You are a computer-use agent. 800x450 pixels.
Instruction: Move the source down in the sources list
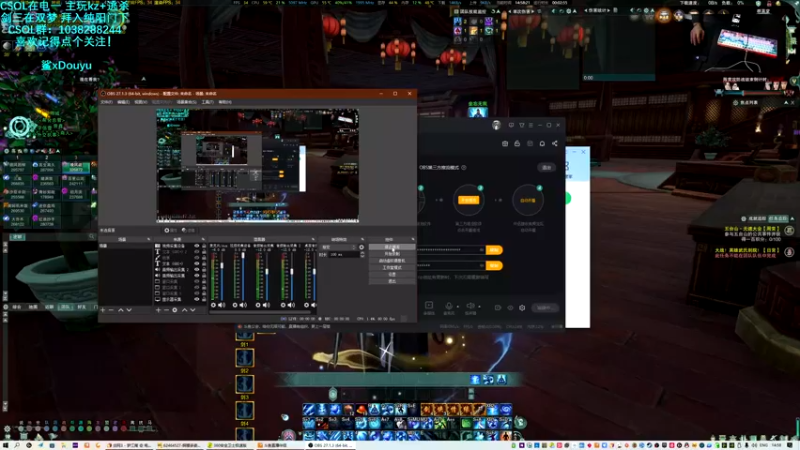[x=192, y=310]
